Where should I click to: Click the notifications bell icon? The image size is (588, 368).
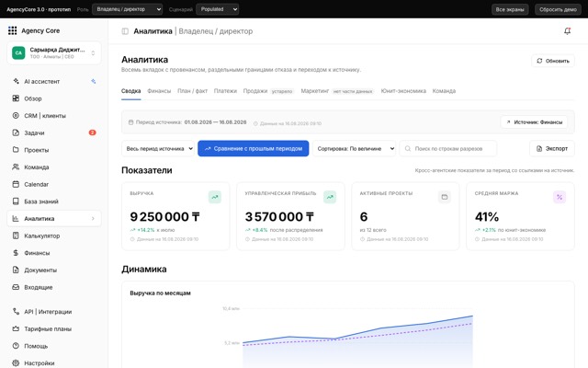568,31
